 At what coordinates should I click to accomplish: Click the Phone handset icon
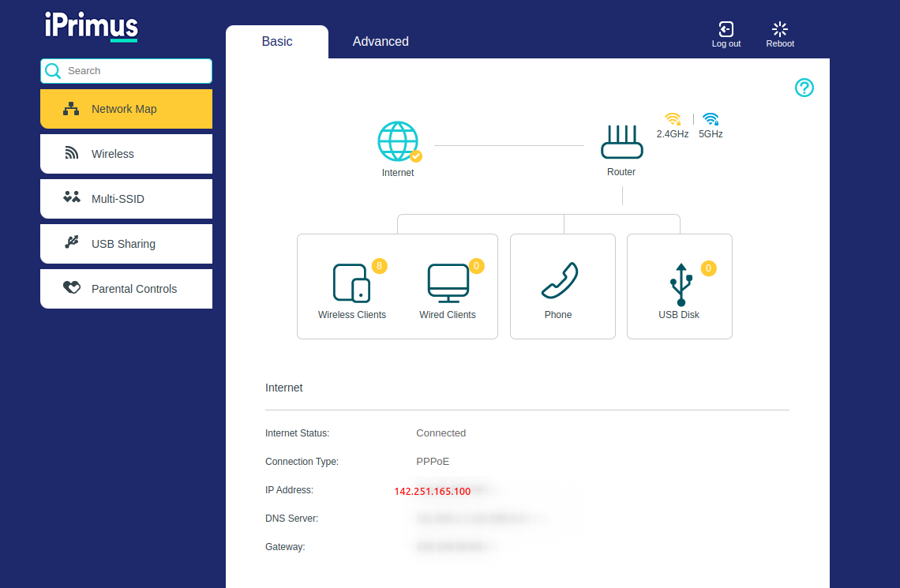coord(559,281)
